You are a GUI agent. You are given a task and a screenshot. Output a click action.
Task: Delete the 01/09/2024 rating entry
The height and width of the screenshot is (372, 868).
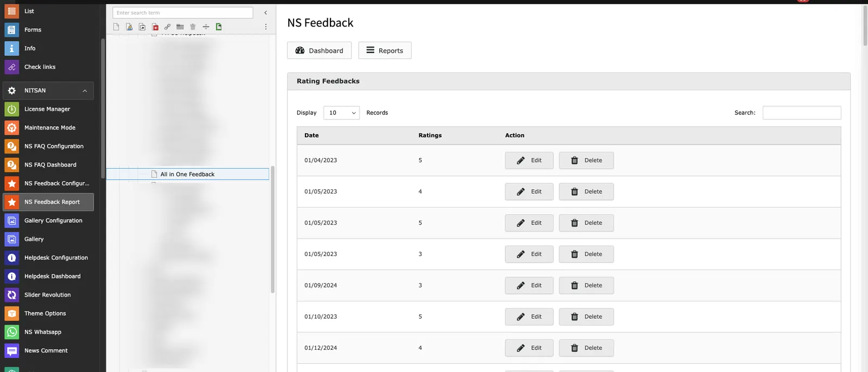click(586, 285)
